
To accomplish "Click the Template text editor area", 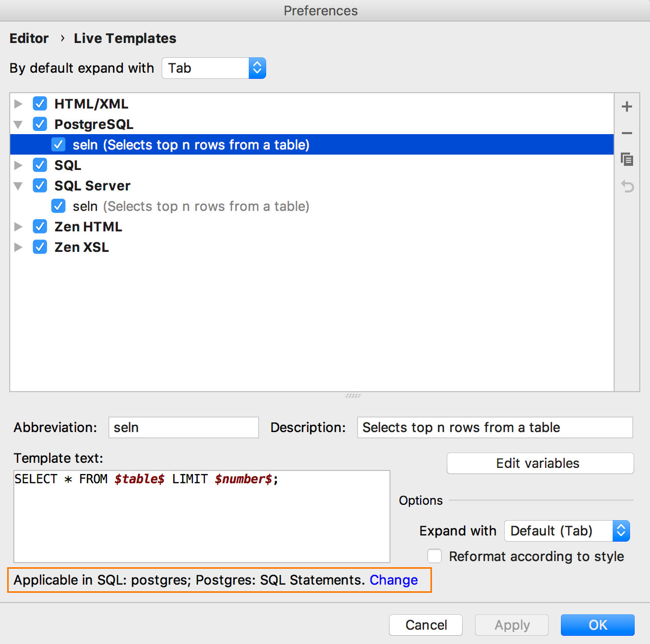I will pos(202,516).
